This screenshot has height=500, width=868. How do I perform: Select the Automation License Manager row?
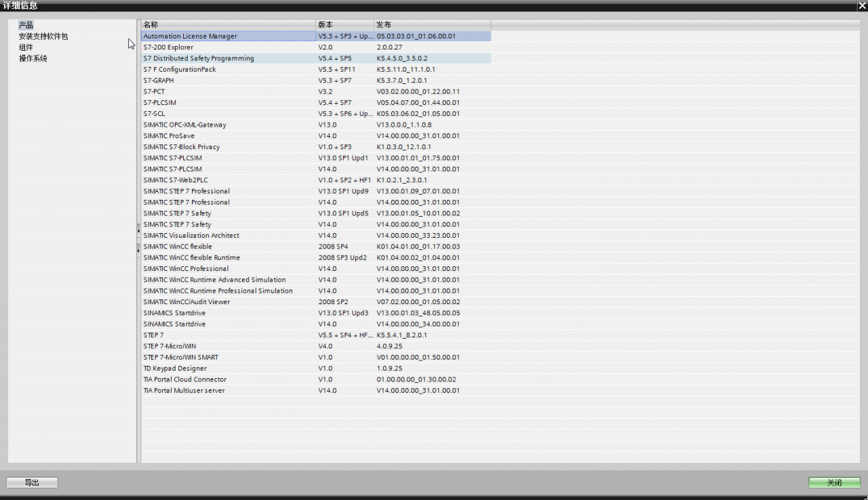click(x=316, y=37)
